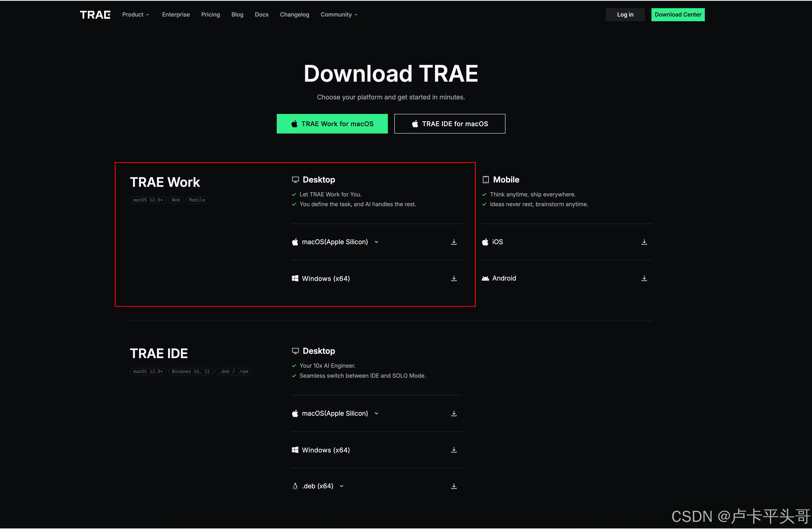Click the TRAE IDE section heading
Image resolution: width=812 pixels, height=530 pixels.
click(x=159, y=354)
